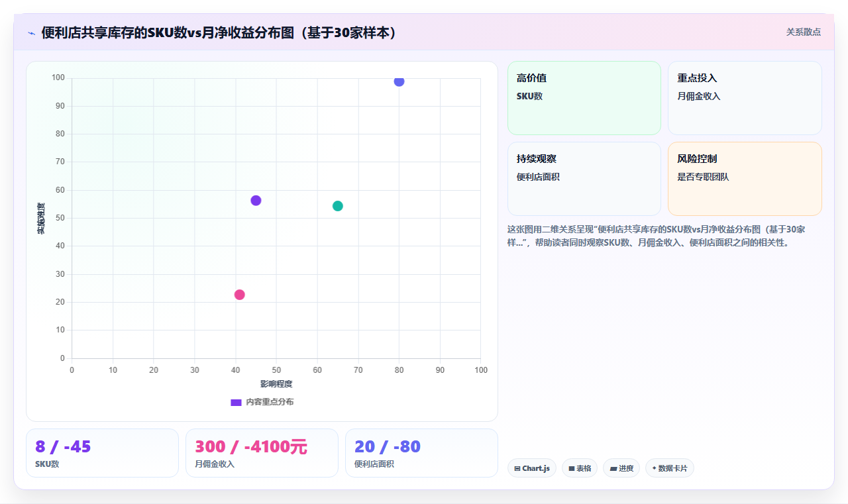Click the 重点投入 heading text
The width and height of the screenshot is (848, 504).
[697, 78]
